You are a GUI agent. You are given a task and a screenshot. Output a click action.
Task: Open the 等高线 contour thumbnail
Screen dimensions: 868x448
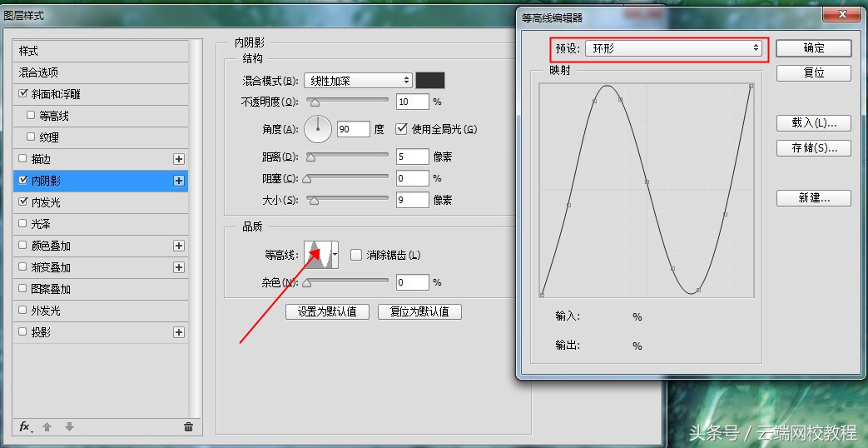(318, 255)
